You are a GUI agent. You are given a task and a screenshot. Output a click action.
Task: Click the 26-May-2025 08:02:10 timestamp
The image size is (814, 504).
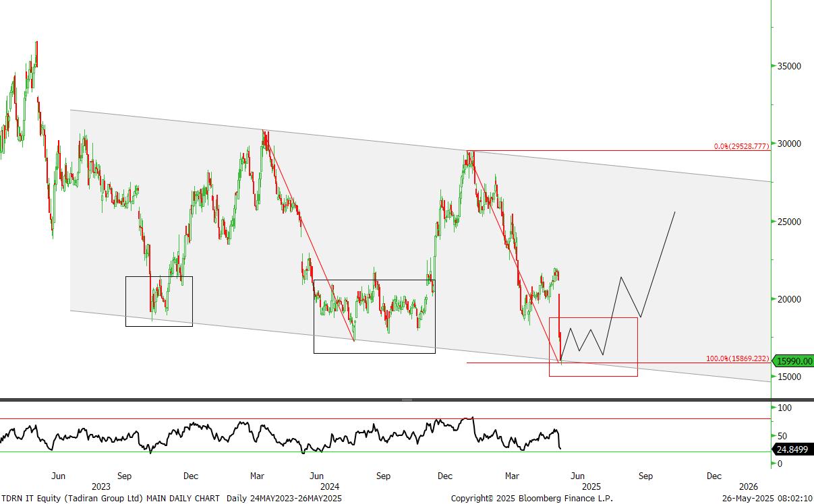(x=767, y=498)
